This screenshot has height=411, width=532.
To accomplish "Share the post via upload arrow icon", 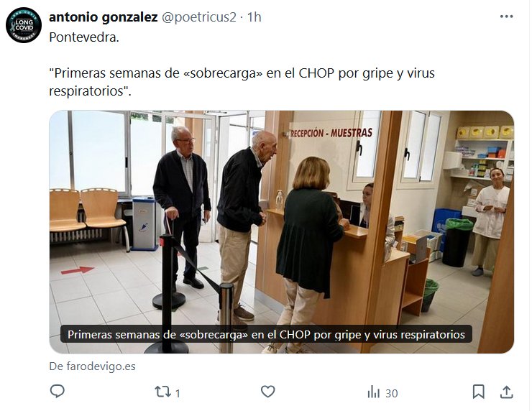I will (x=507, y=392).
